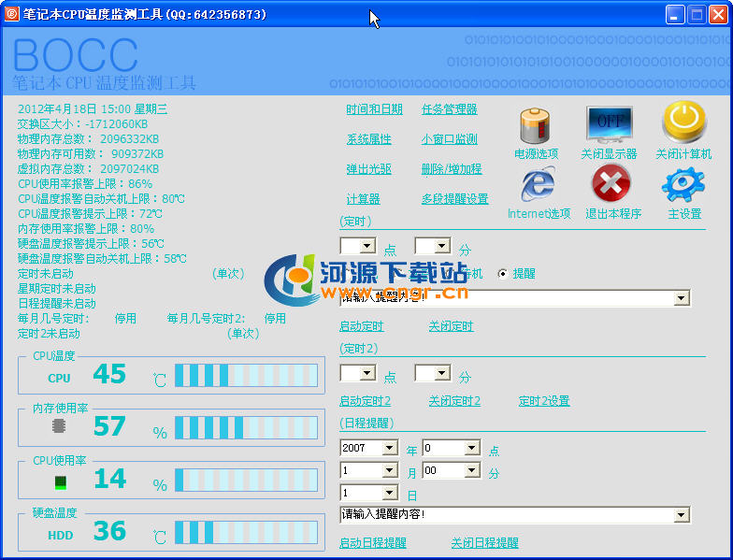Viewport: 733px width, 560px height.
Task: Click the 时间和日期 link
Action: click(374, 109)
